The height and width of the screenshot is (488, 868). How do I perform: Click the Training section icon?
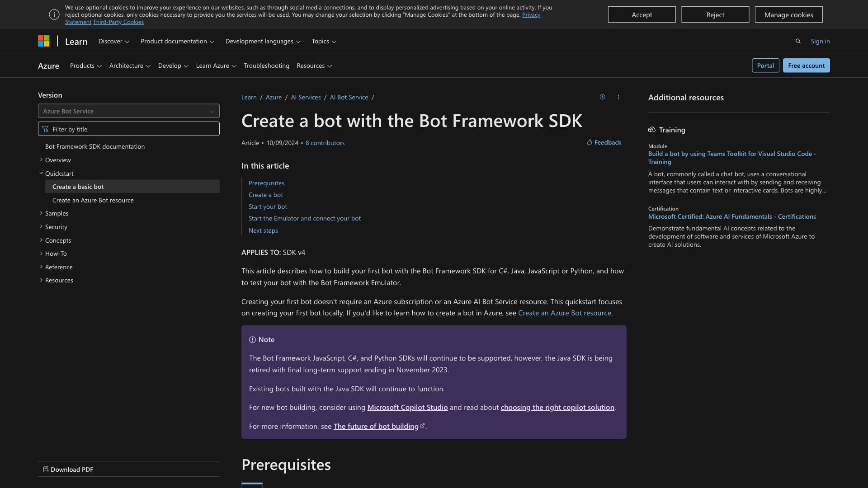pos(651,130)
